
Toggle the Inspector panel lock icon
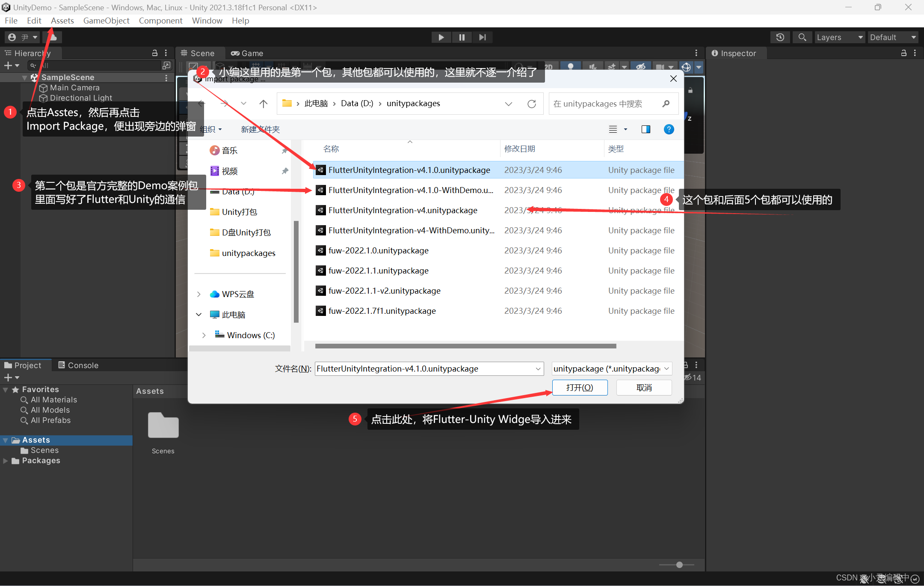click(x=904, y=53)
